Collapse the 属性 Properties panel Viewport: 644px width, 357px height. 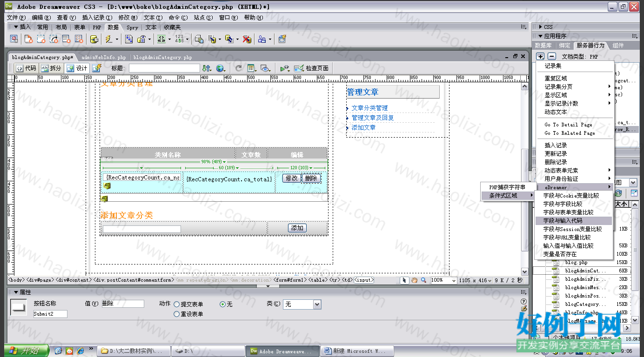click(15, 292)
